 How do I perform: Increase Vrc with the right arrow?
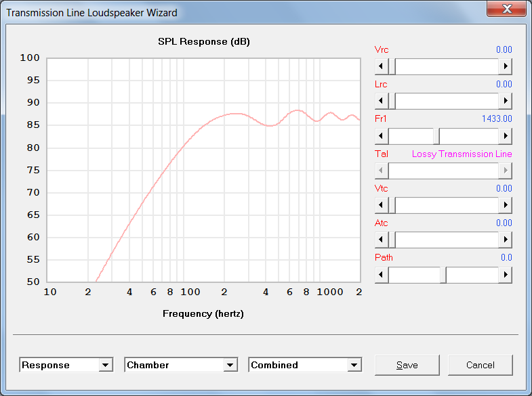(x=505, y=66)
